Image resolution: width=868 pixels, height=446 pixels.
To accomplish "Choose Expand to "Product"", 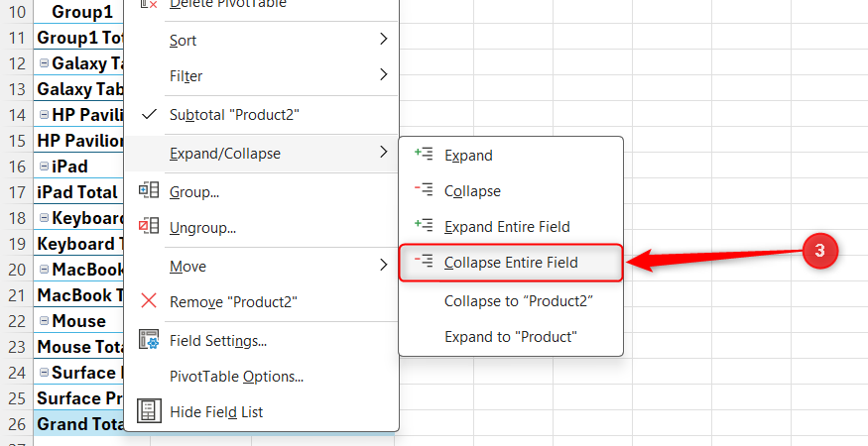I will pyautogui.click(x=511, y=336).
